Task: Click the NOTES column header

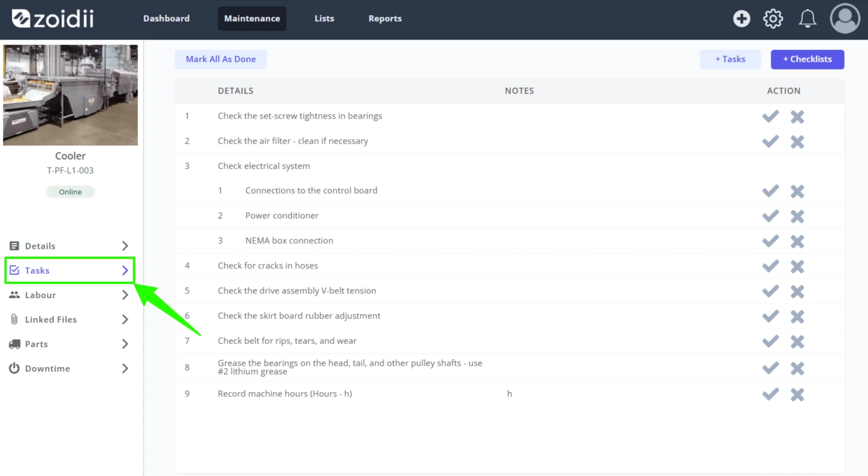Action: tap(519, 91)
